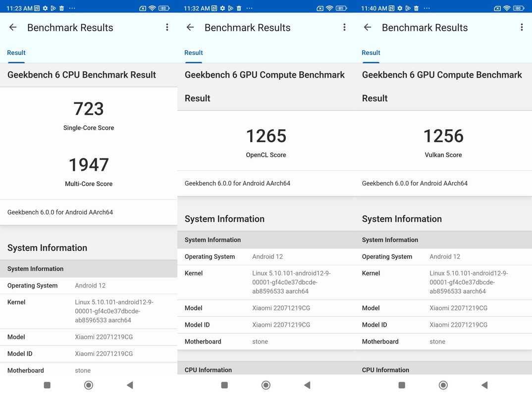This screenshot has width=532, height=396.
Task: Tap the 1265 OpenCL Score value
Action: pos(266,136)
